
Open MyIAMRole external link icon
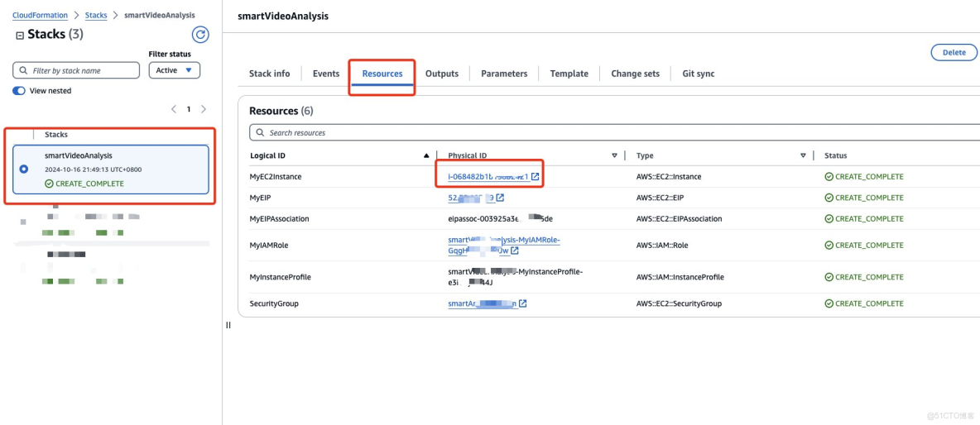(x=515, y=251)
